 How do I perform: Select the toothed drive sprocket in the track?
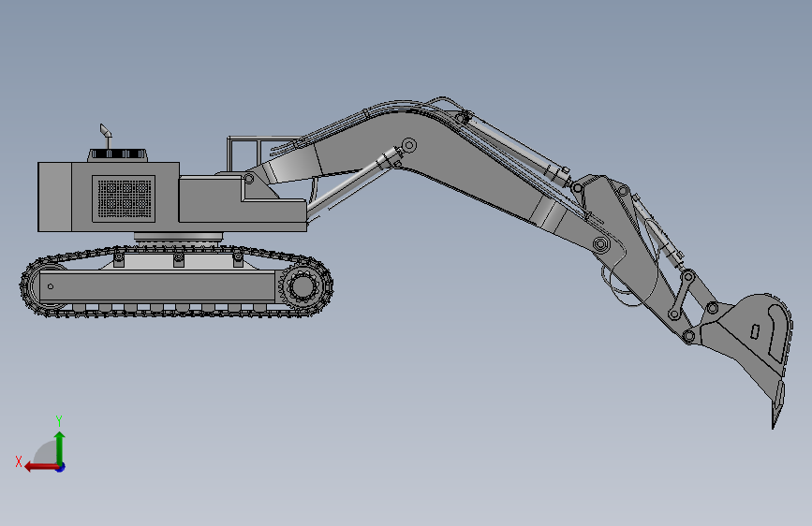pos(303,286)
